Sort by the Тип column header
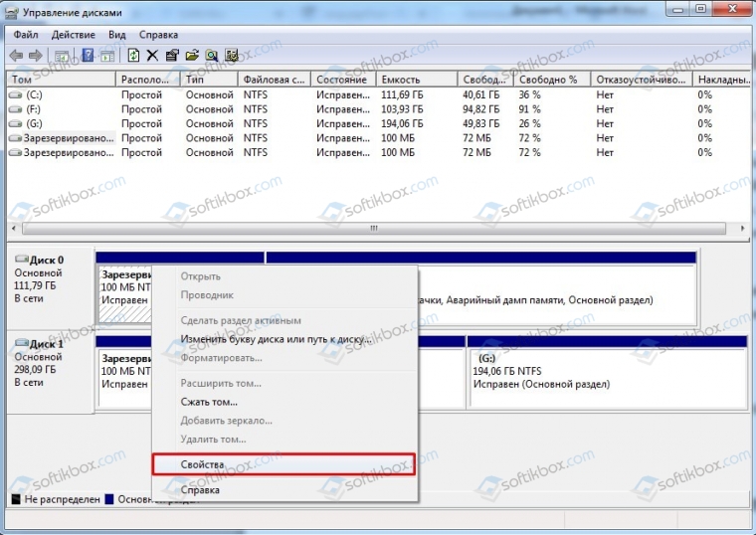Screen dimensions: 756x535 (x=209, y=80)
